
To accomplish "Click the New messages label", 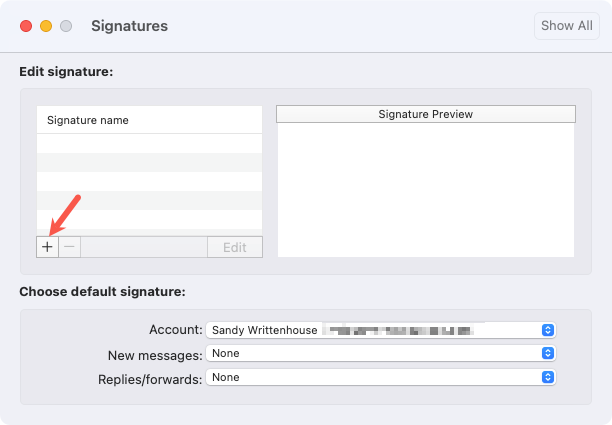I will 154,354.
